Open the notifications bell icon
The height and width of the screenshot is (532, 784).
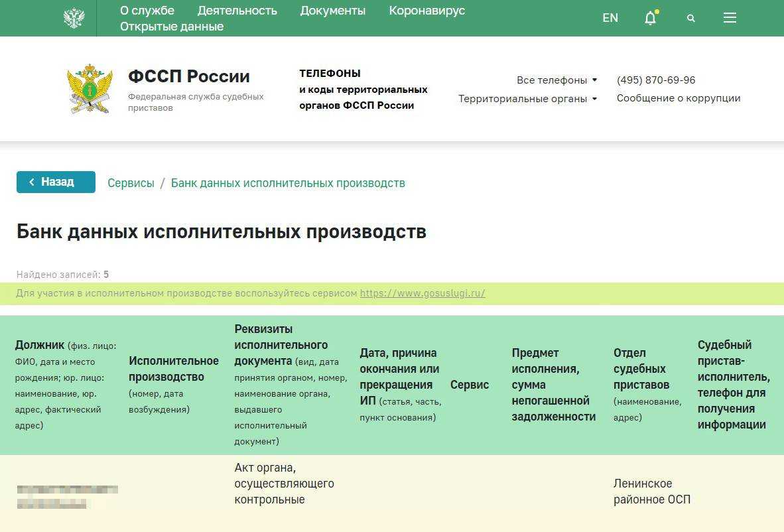tap(650, 18)
